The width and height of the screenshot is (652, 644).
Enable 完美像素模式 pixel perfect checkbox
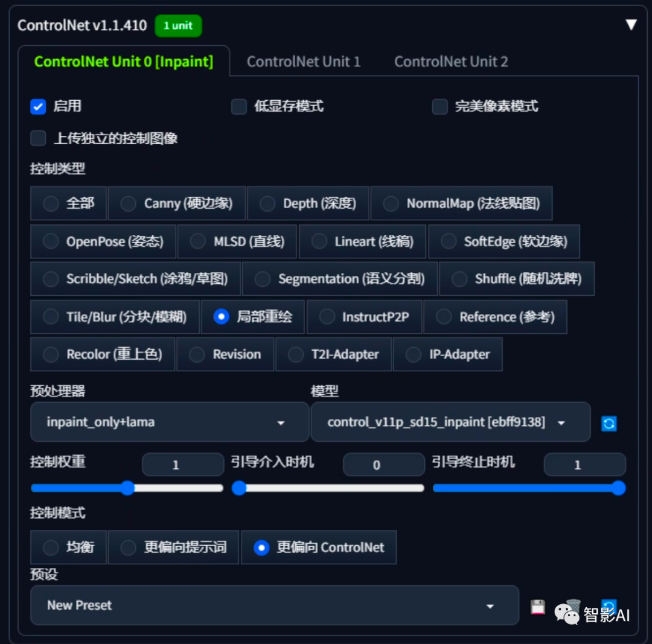(x=439, y=106)
